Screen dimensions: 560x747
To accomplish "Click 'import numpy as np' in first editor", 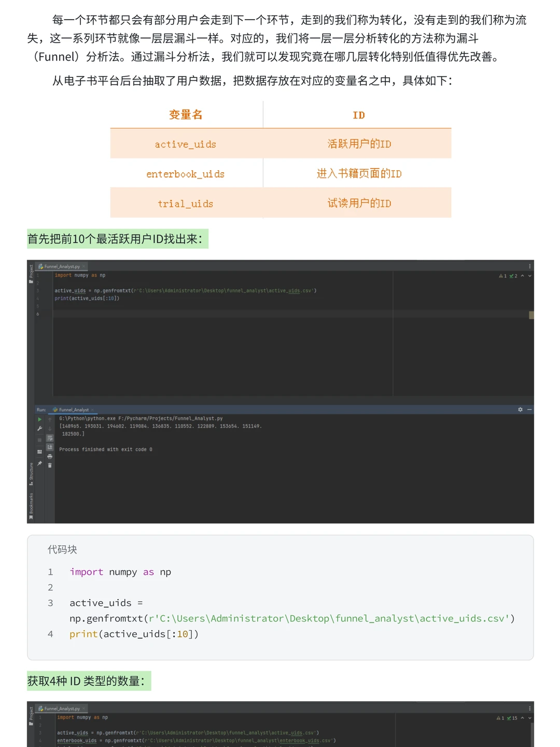I will click(80, 275).
